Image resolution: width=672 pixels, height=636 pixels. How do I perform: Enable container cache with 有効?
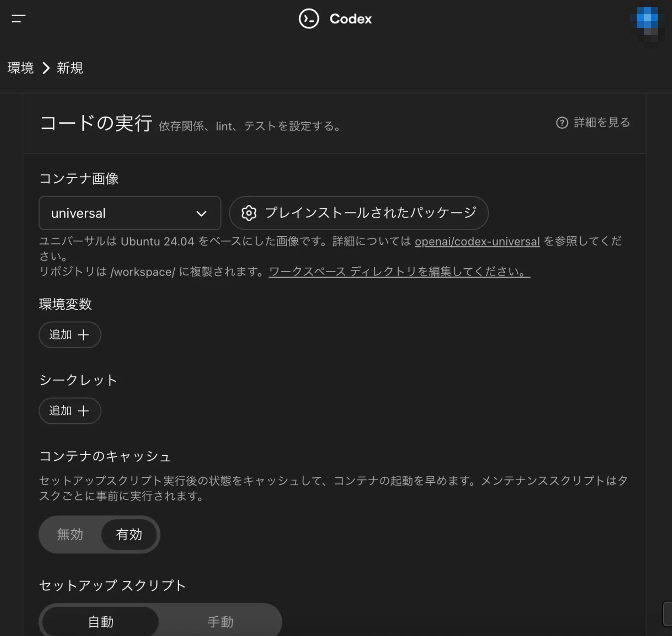[129, 534]
